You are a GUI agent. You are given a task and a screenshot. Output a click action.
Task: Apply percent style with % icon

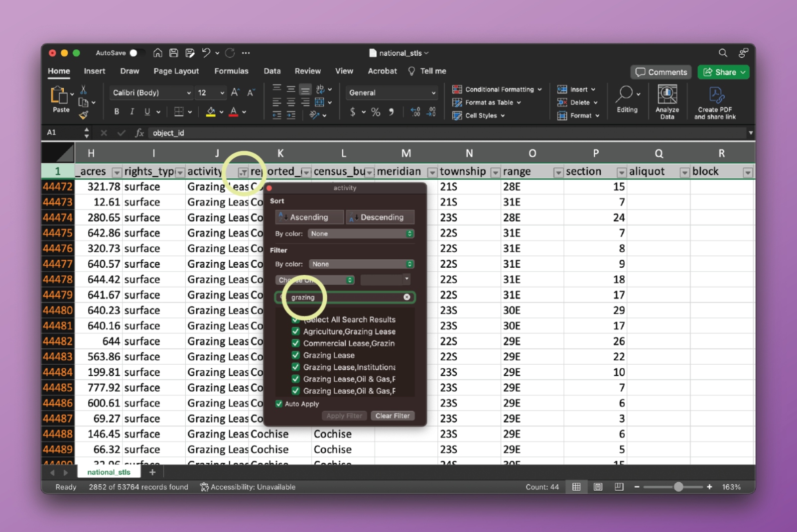coord(376,112)
